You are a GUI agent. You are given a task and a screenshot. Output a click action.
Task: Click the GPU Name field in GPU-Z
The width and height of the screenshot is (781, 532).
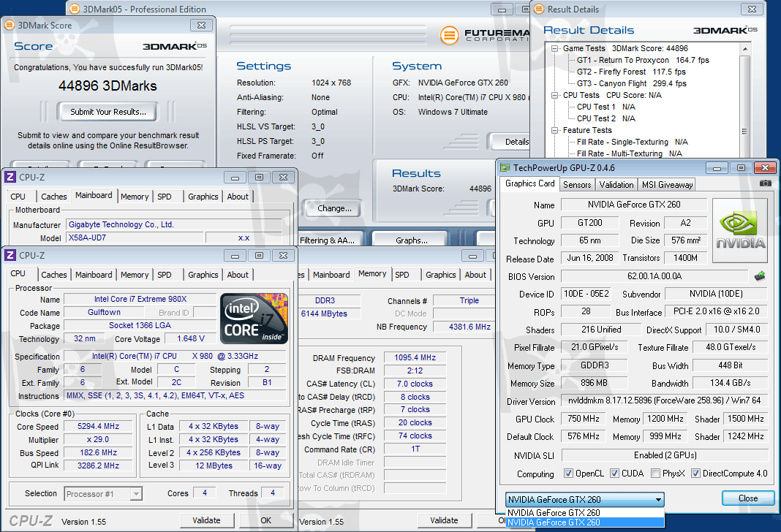634,205
